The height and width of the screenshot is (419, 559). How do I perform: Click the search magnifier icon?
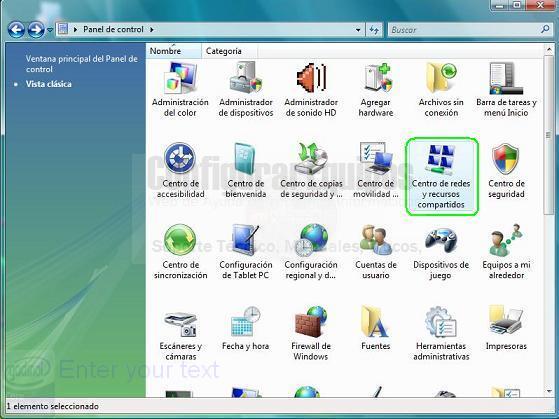tap(545, 29)
